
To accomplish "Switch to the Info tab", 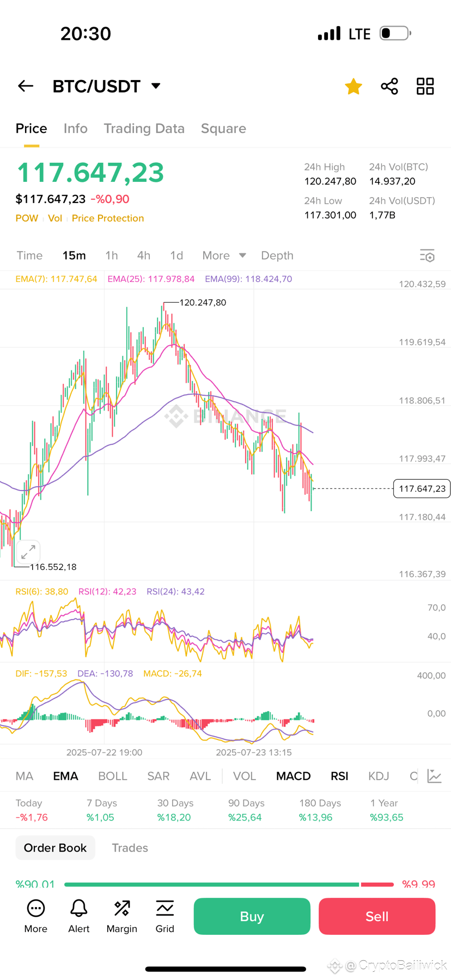I will pos(76,128).
